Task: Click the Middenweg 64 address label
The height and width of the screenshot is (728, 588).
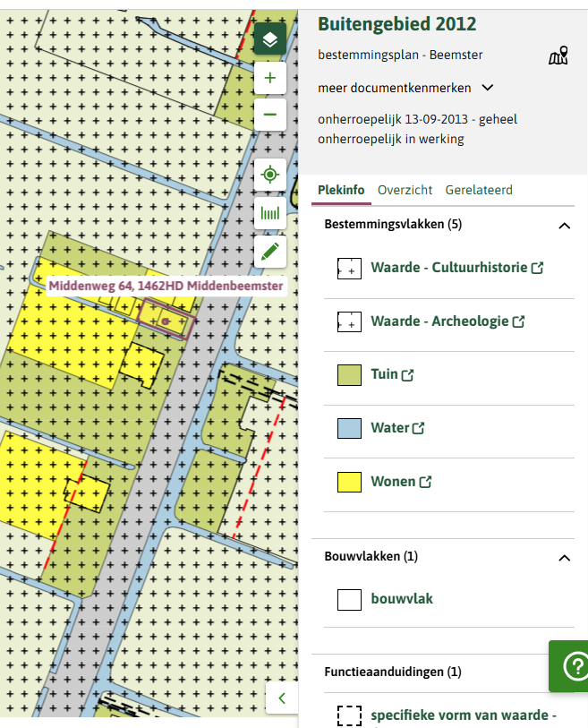Action: tap(166, 286)
